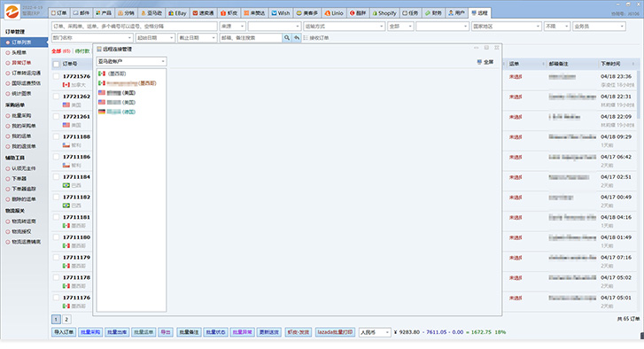Viewport: 644px width, 349px height.
Task: Click US flag under order 17721262
Action: click(x=66, y=105)
